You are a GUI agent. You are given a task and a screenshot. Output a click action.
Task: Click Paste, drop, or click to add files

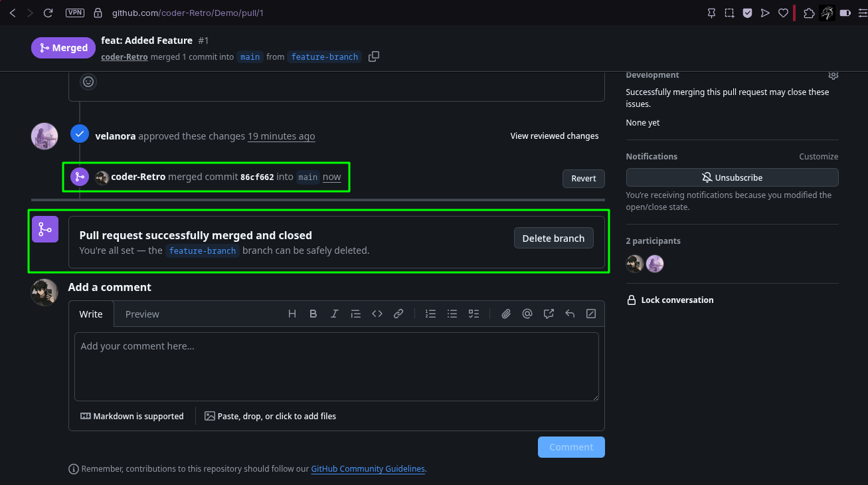pyautogui.click(x=270, y=417)
